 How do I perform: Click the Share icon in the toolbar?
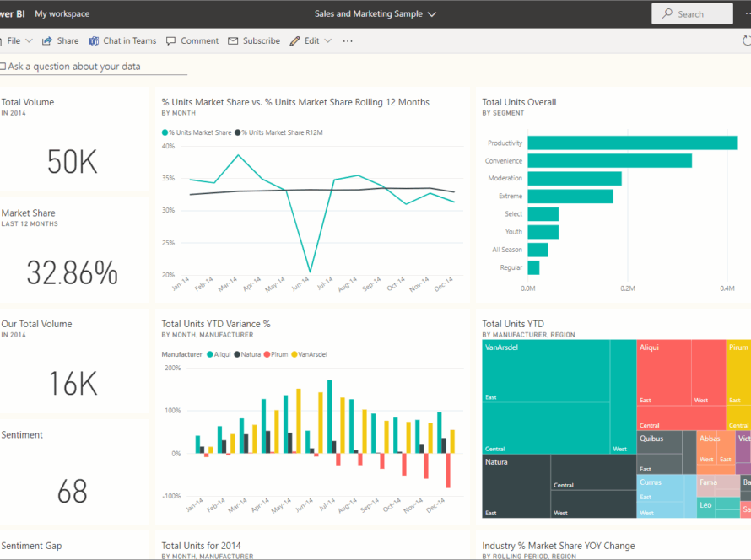pyautogui.click(x=47, y=41)
